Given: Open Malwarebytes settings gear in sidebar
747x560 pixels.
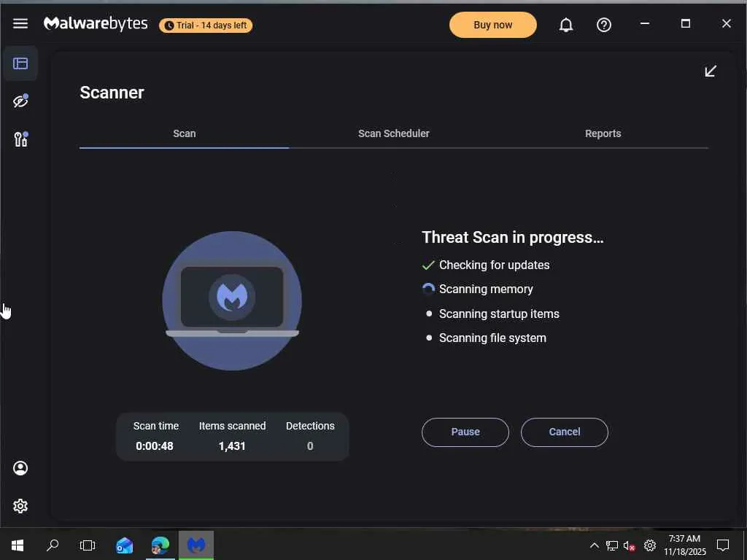Looking at the screenshot, I should pyautogui.click(x=20, y=506).
